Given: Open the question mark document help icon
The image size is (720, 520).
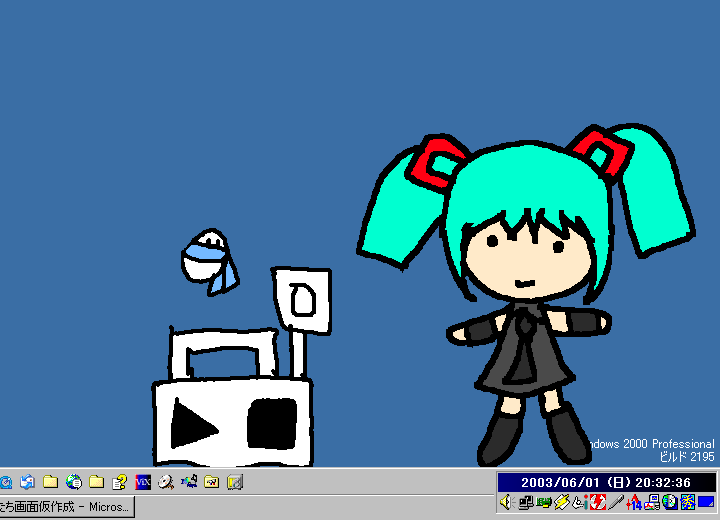Looking at the screenshot, I should tap(119, 482).
